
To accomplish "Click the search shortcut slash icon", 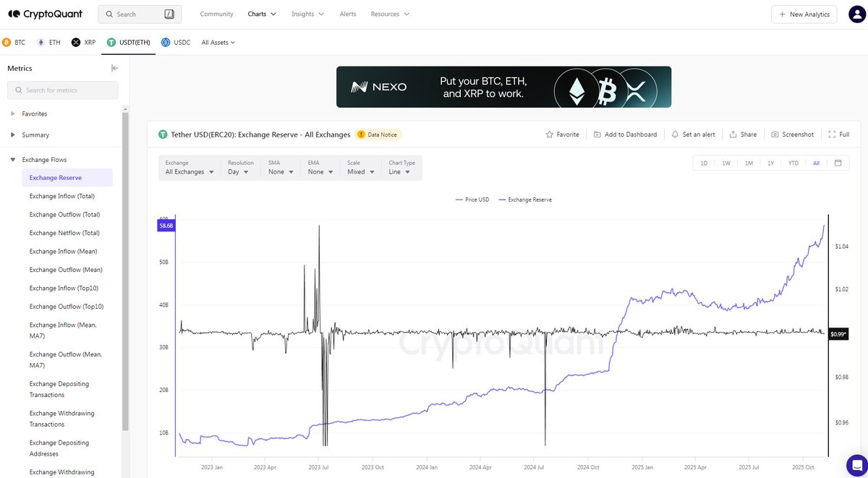I will tap(169, 14).
